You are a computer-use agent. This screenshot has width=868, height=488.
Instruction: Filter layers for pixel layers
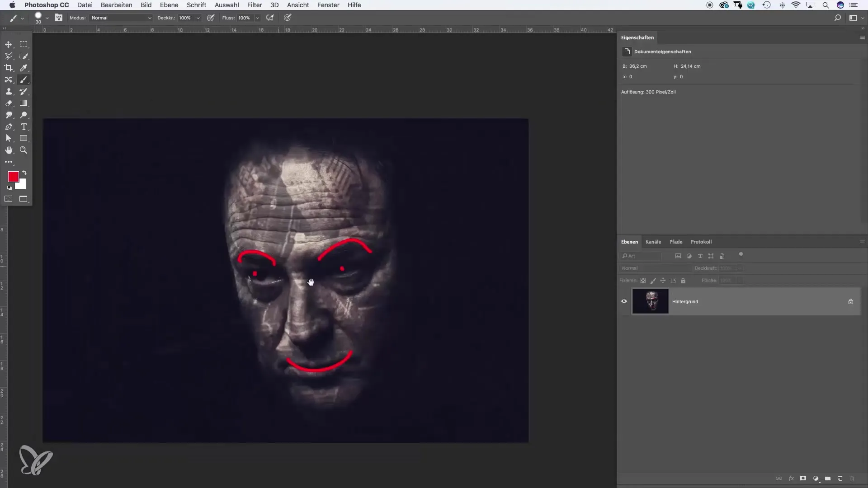coord(678,256)
